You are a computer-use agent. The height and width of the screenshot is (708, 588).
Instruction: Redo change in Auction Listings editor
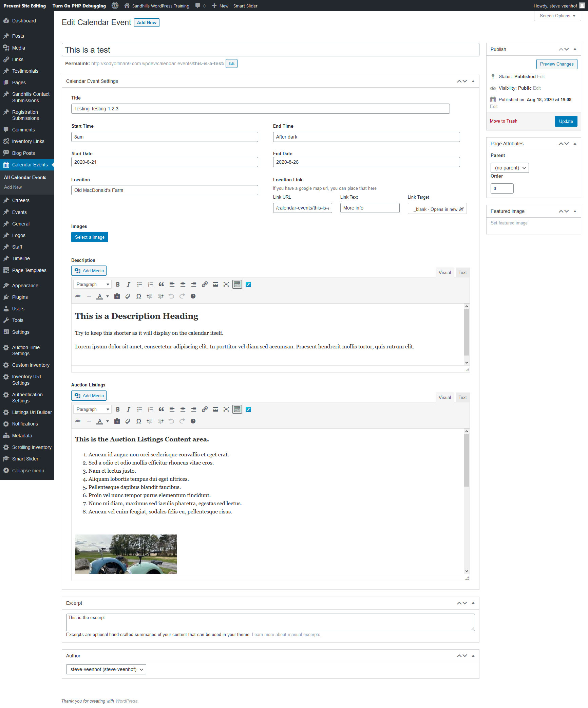pyautogui.click(x=182, y=421)
